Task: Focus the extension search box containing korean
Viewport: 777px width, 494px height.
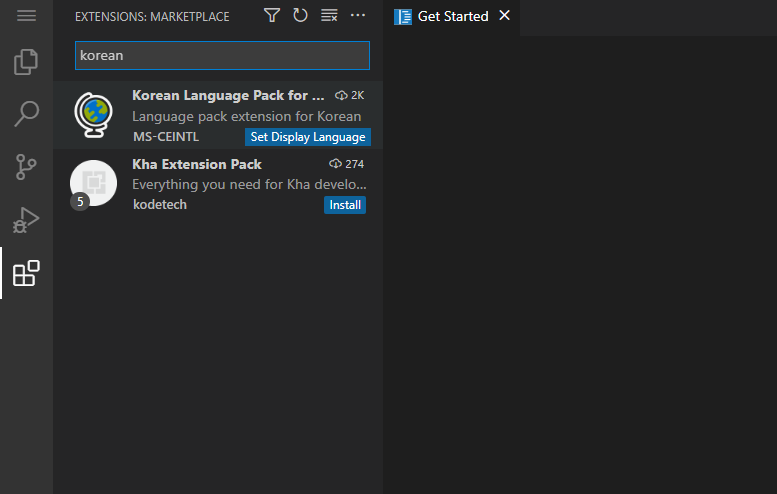Action: (x=222, y=55)
